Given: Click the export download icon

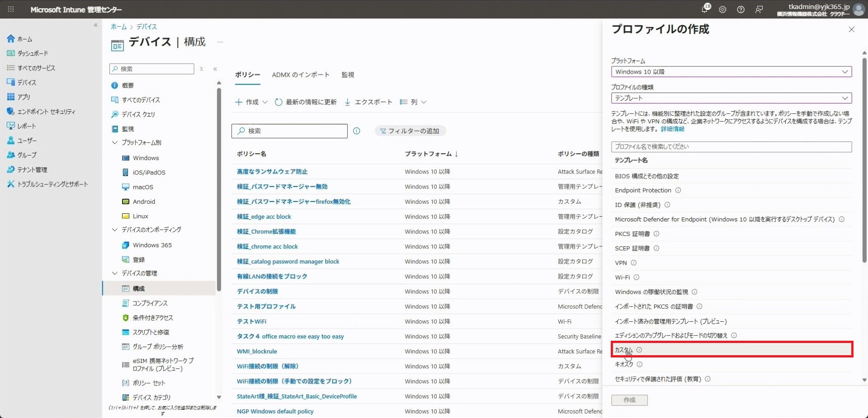Looking at the screenshot, I should click(x=347, y=102).
